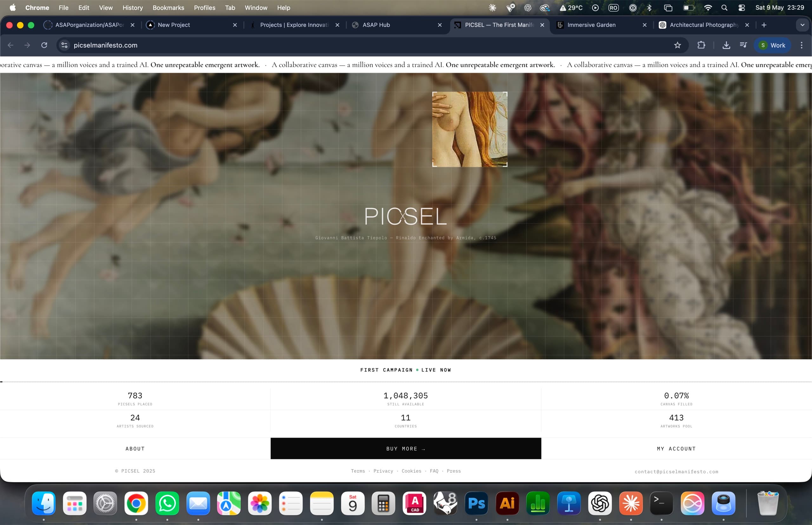Viewport: 812px width, 525px height.
Task: Open Bluetooth menu bar icon
Action: click(649, 8)
